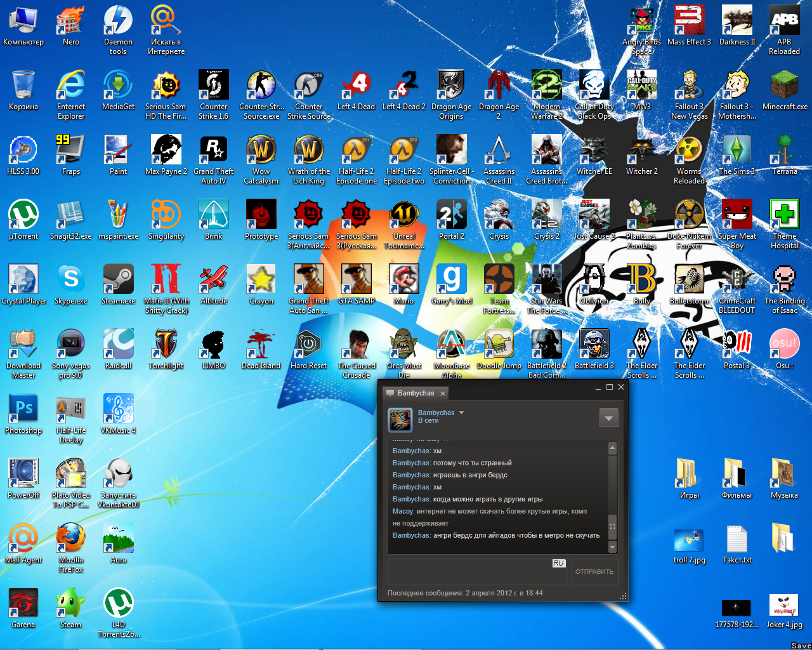
Task: Select the Фильмы folder
Action: (737, 479)
